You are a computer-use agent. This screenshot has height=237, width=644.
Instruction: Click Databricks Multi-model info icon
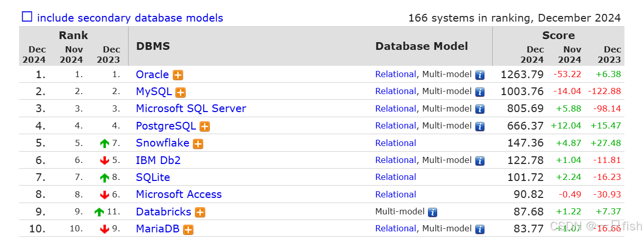pyautogui.click(x=433, y=212)
